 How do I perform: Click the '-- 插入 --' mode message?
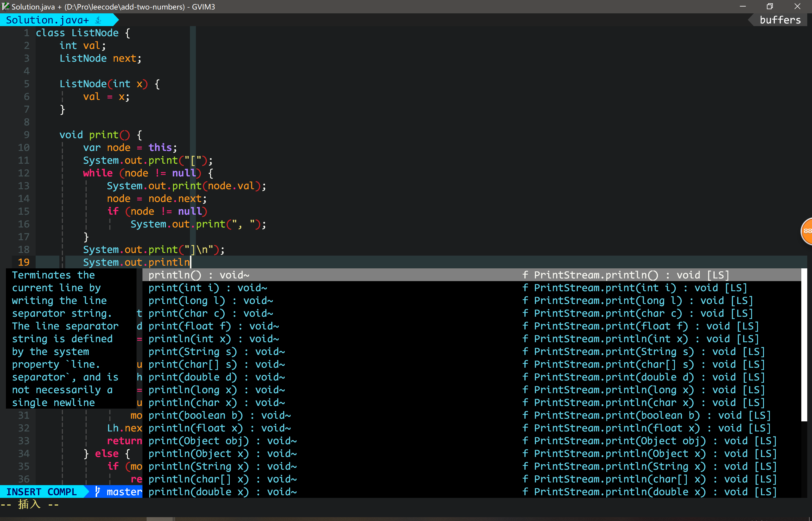(x=29, y=504)
